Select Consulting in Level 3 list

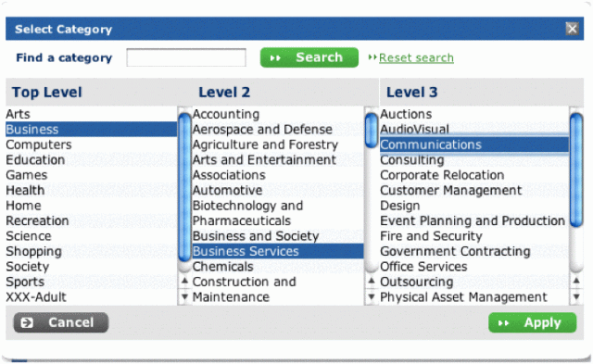coord(411,160)
